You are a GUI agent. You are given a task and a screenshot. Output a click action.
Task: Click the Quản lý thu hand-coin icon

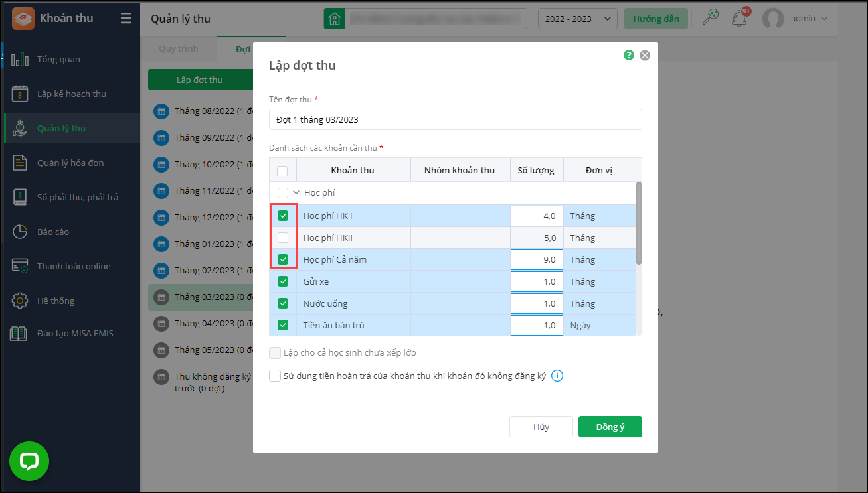click(x=20, y=128)
